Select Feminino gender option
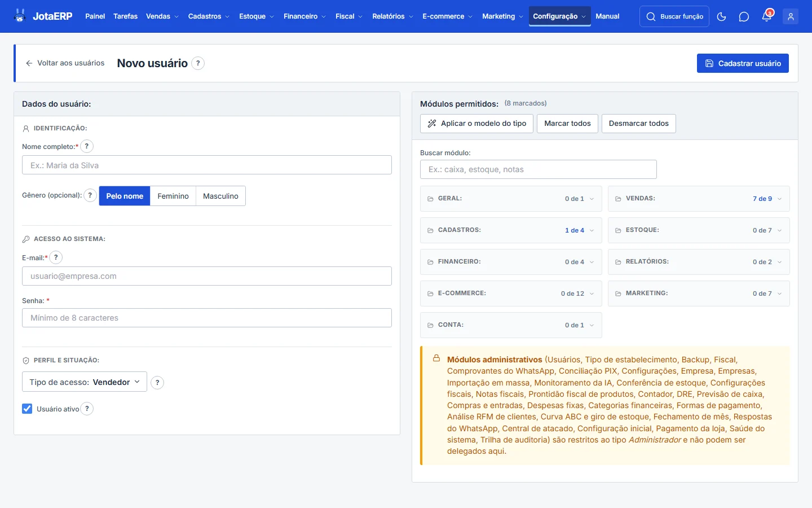 (x=173, y=196)
